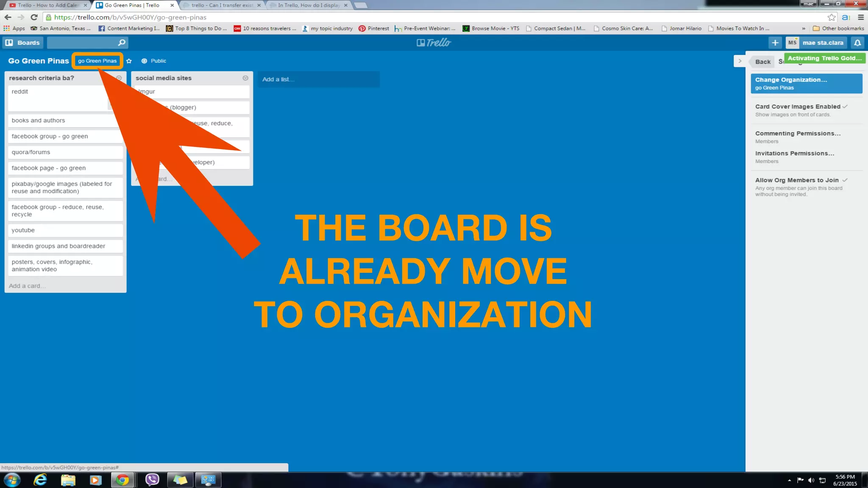Click the MS avatar icon
Image resolution: width=868 pixels, height=488 pixels.
tap(793, 43)
